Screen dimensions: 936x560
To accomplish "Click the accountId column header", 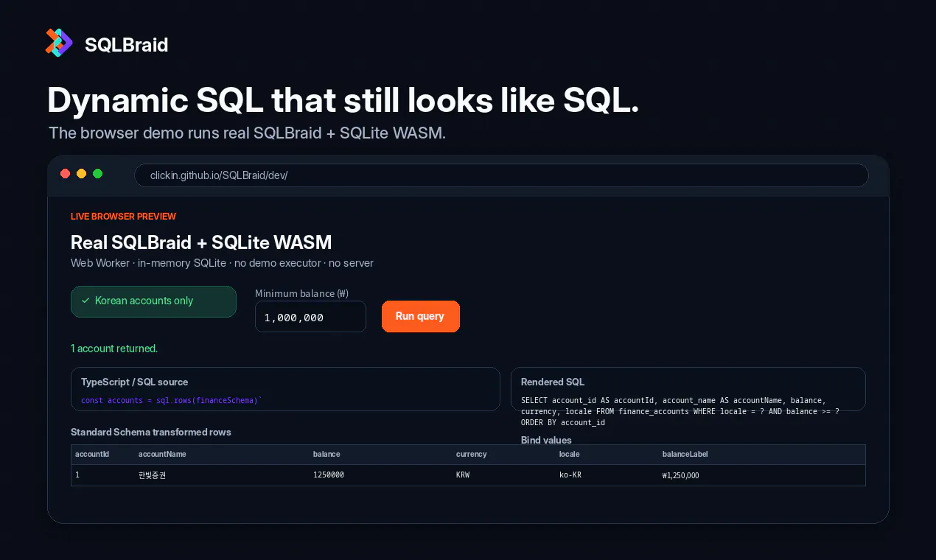I will [92, 454].
